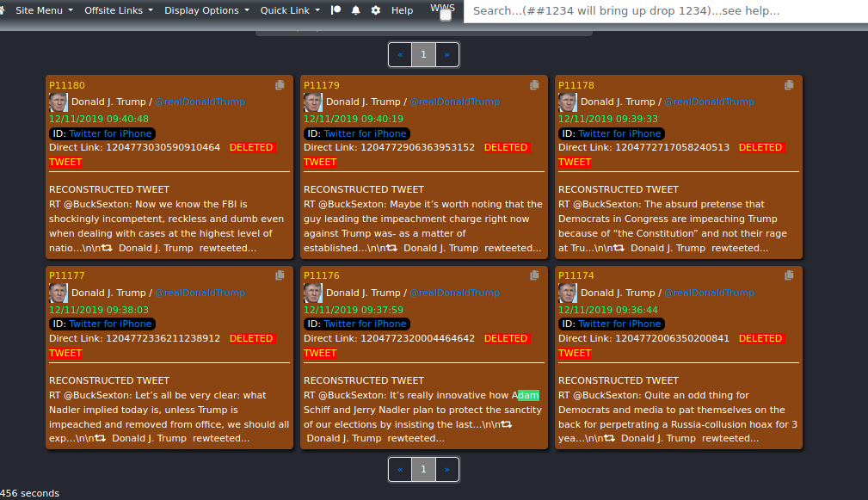
Task: Expand the Quick Link dropdown
Action: pyautogui.click(x=290, y=10)
